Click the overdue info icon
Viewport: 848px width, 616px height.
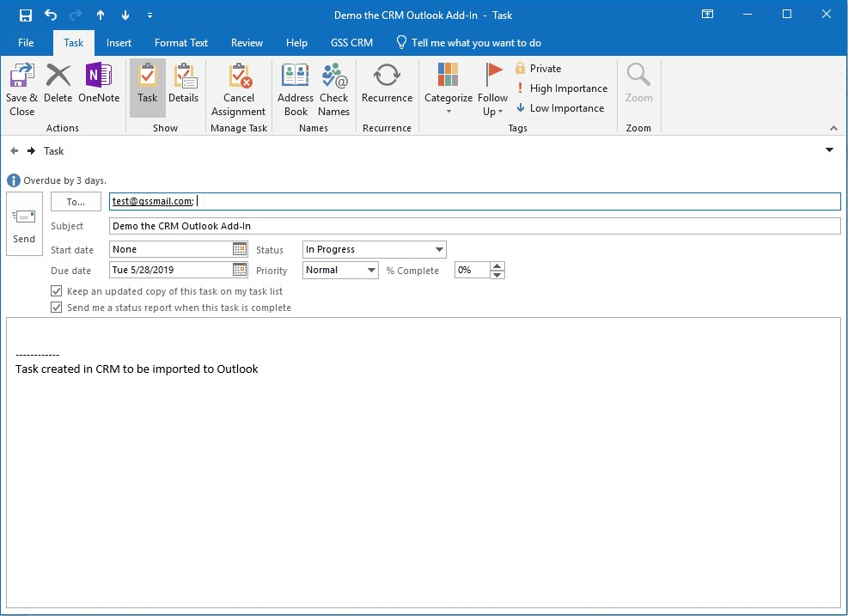tap(14, 180)
